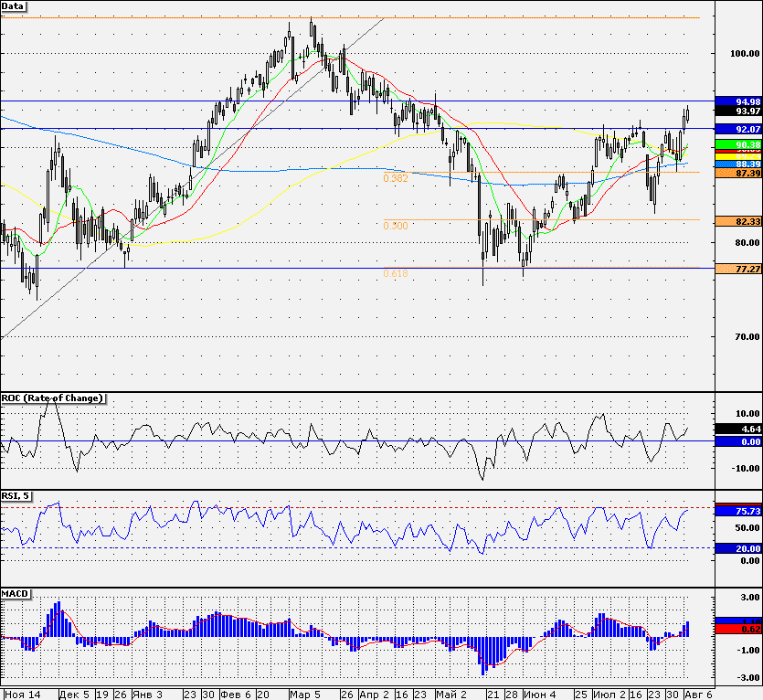763x700 pixels.
Task: Click the Мар 5 date marker
Action: point(304,695)
